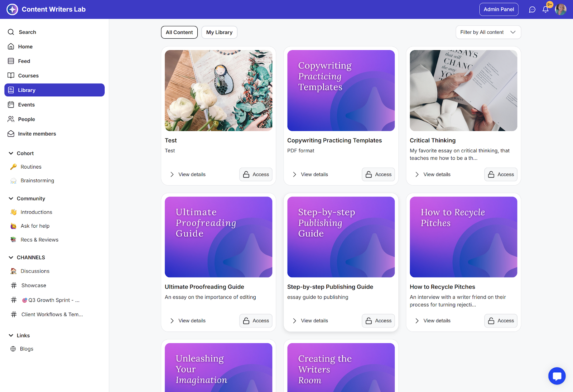Click 'An essay on the importance of editing'

(211, 297)
